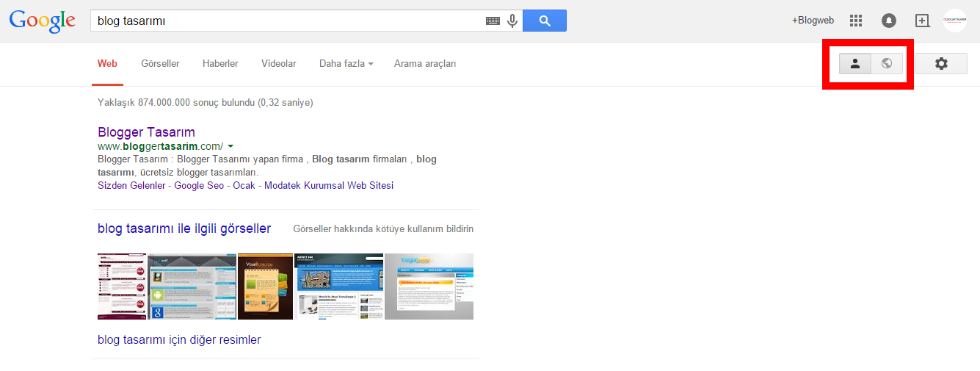Open the Google Seo sitelink
The image size is (980, 371).
pos(199,186)
